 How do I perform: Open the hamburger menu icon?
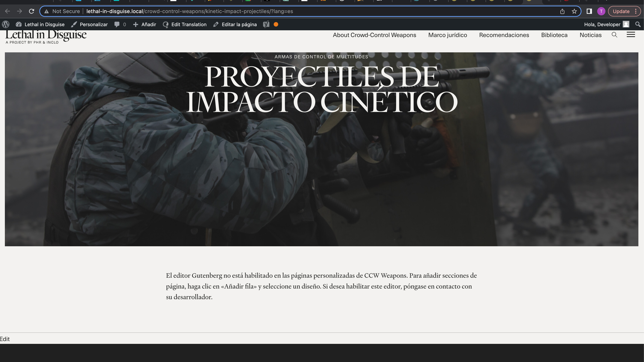point(631,35)
